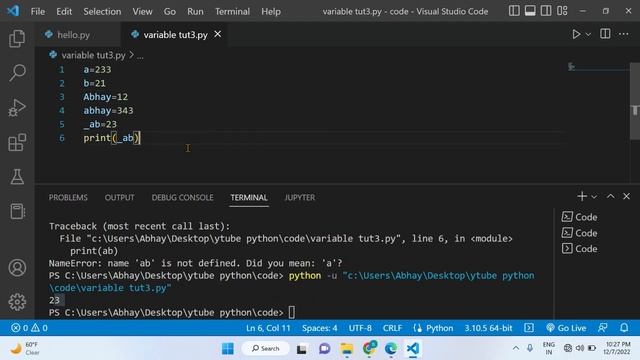Open the View menu
Screen dimensions: 640x360
pos(142,11)
